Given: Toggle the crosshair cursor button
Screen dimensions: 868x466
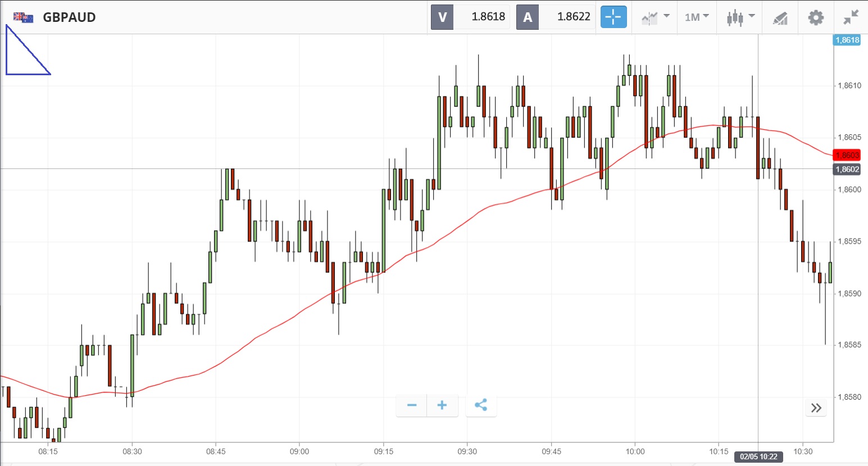Looking at the screenshot, I should point(613,17).
